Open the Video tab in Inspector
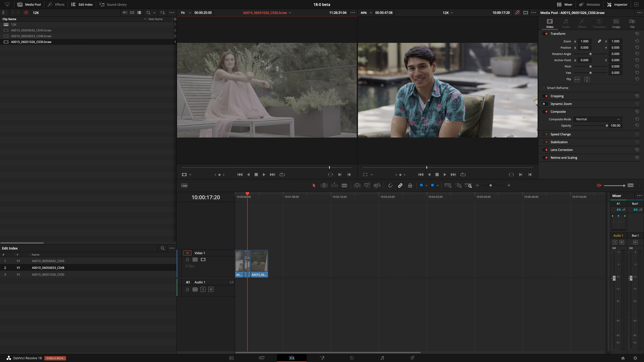This screenshot has width=644, height=362. click(550, 24)
